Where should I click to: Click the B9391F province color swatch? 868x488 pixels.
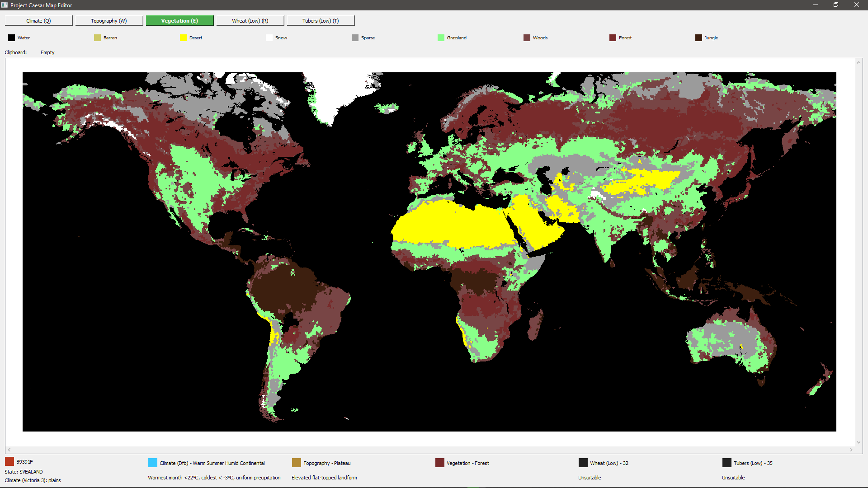[x=9, y=461]
